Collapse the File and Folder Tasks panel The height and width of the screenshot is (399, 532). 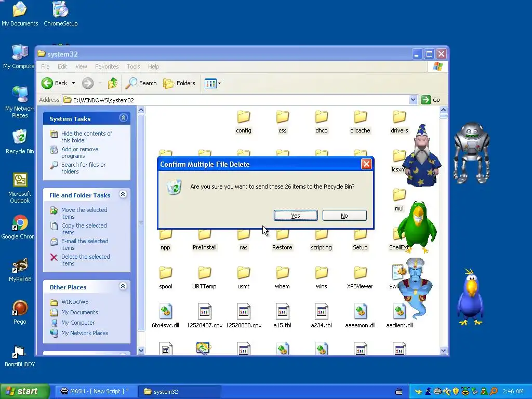123,194
